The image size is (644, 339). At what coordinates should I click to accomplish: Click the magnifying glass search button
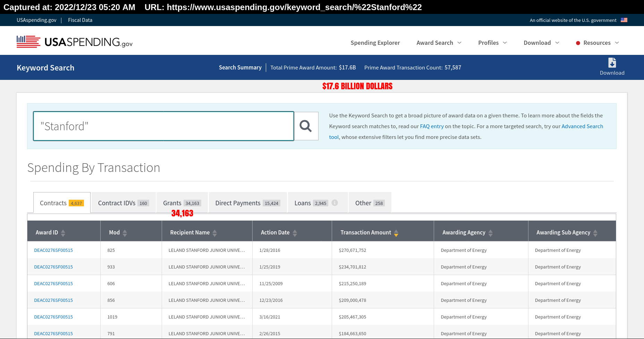pyautogui.click(x=306, y=126)
